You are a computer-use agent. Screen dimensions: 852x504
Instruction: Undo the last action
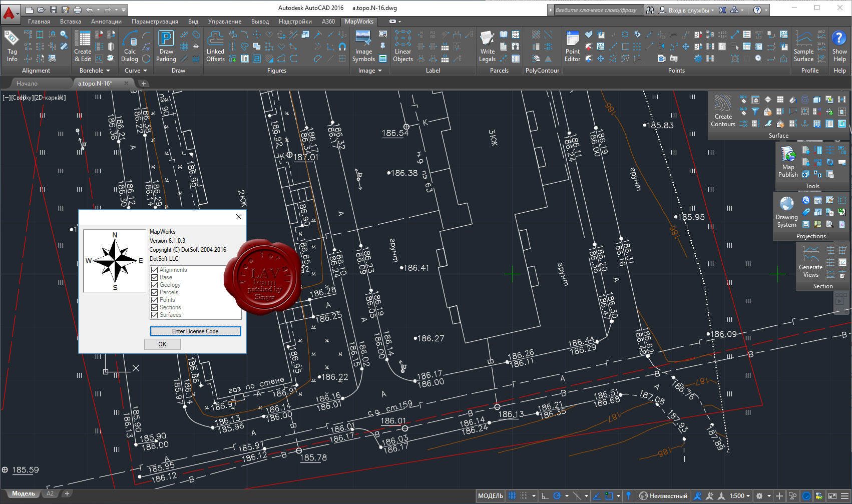[90, 10]
